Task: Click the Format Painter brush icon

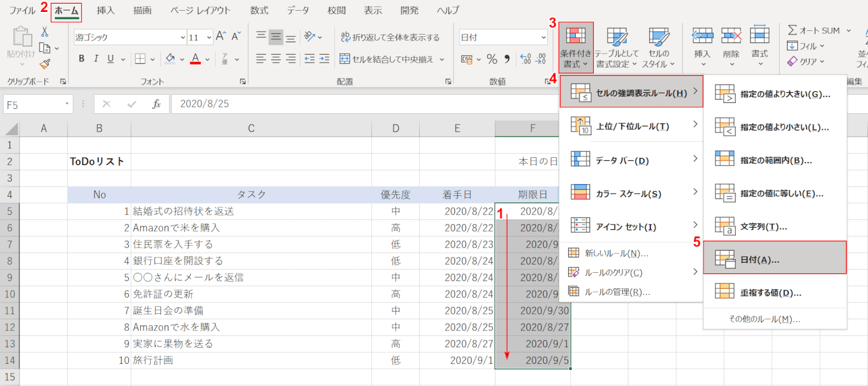Action: [x=45, y=64]
